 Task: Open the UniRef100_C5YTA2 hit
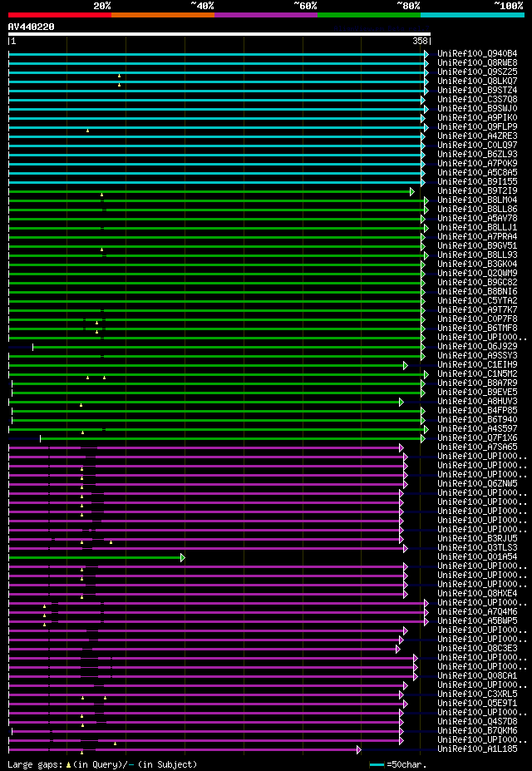(x=477, y=301)
